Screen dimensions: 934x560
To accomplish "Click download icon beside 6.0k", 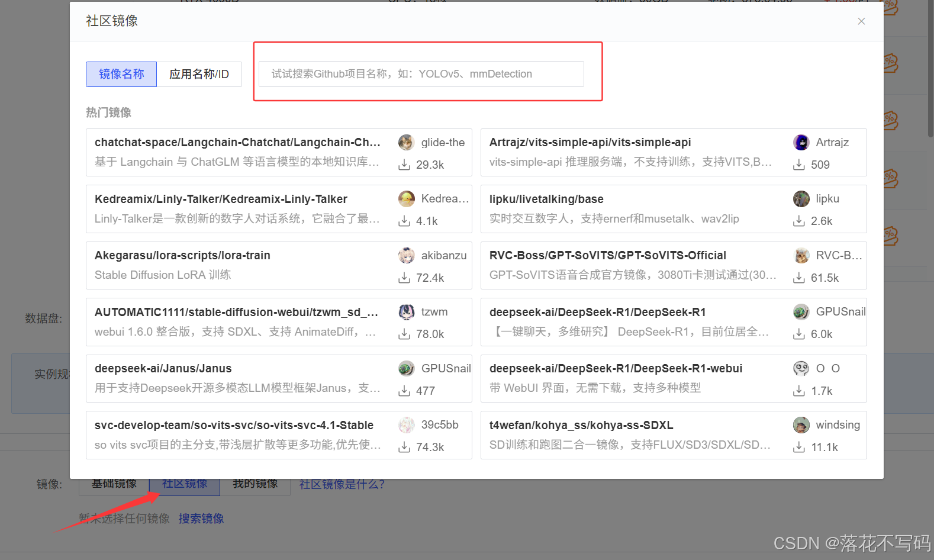I will click(x=799, y=334).
